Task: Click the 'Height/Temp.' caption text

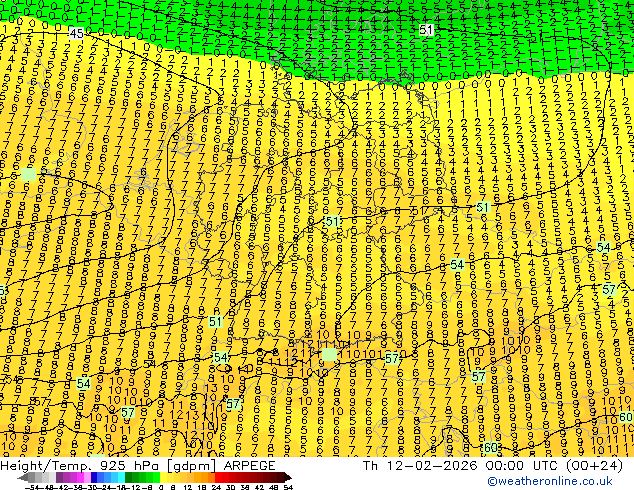Action: (46, 466)
